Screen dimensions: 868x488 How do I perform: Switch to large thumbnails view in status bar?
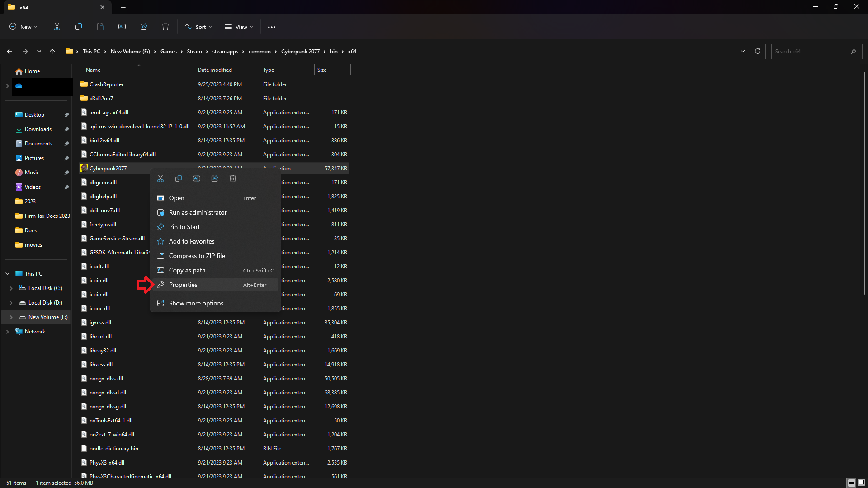861,483
